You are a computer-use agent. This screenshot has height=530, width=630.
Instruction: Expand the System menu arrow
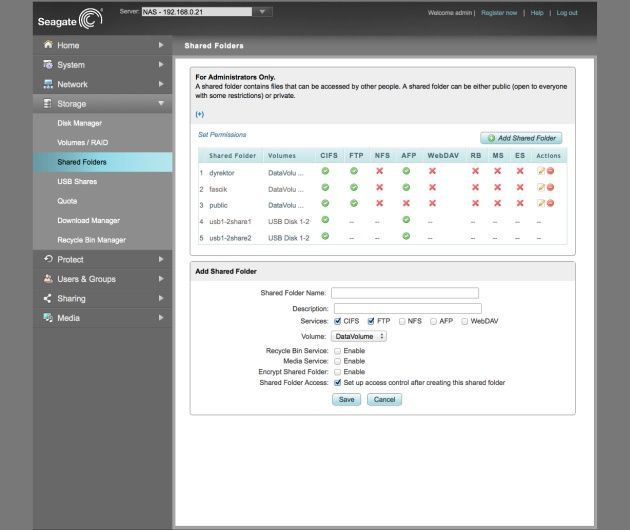point(161,64)
